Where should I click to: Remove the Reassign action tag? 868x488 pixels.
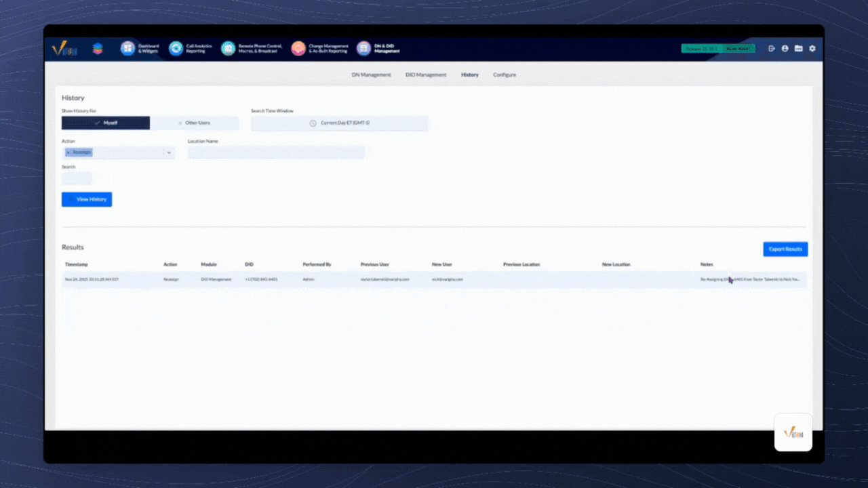point(68,152)
